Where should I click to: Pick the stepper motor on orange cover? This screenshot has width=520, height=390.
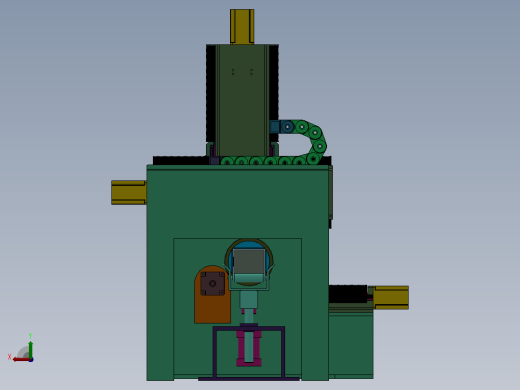tap(212, 284)
